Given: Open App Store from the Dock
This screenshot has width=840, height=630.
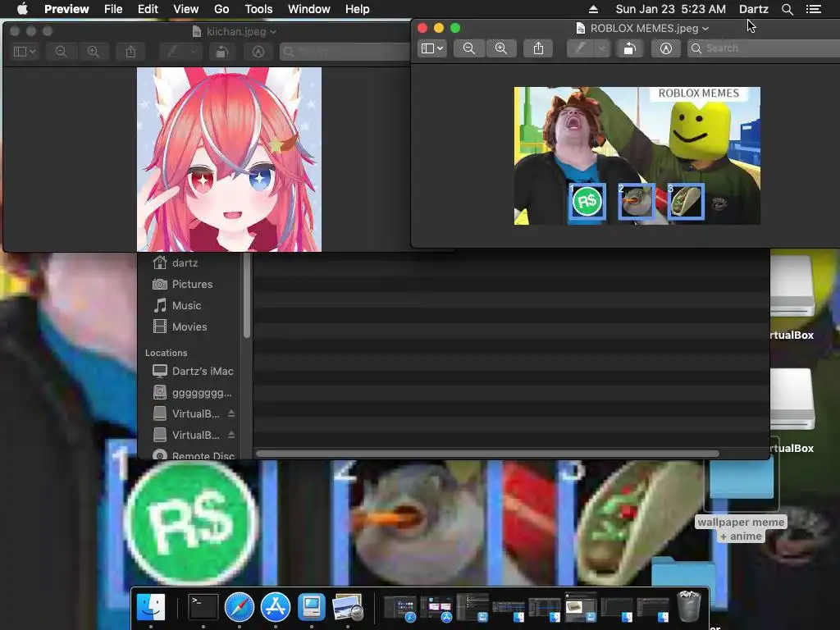Looking at the screenshot, I should (x=276, y=607).
